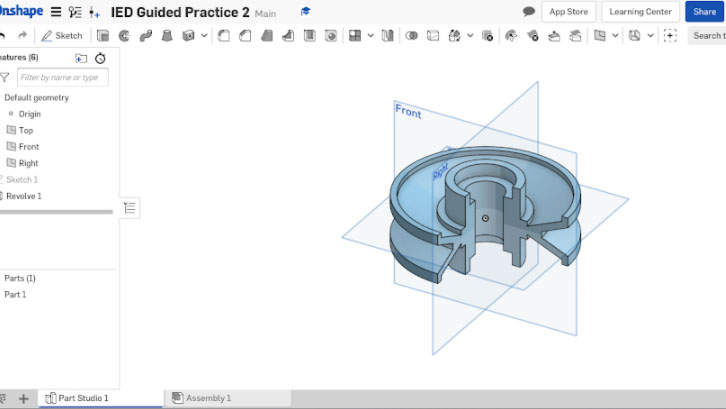Select the Front plane in the feature list
726x409 pixels.
[x=29, y=147]
